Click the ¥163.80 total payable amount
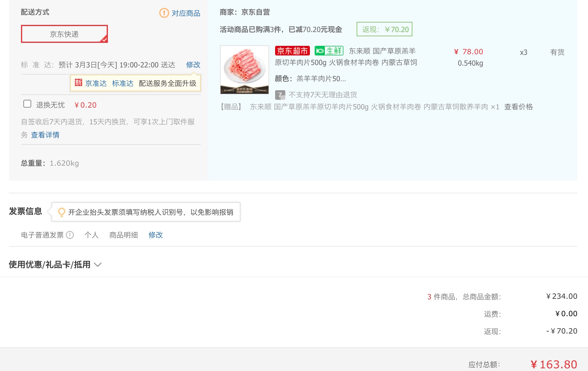 click(554, 364)
